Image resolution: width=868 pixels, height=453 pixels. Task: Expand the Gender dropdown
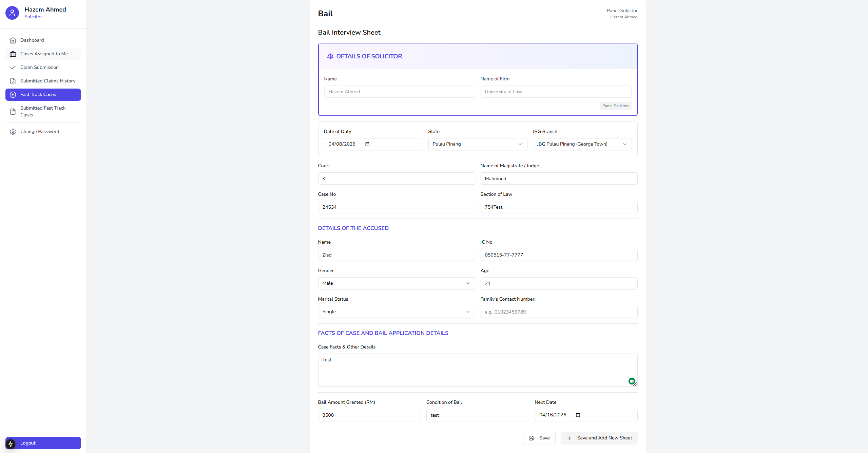coord(396,283)
